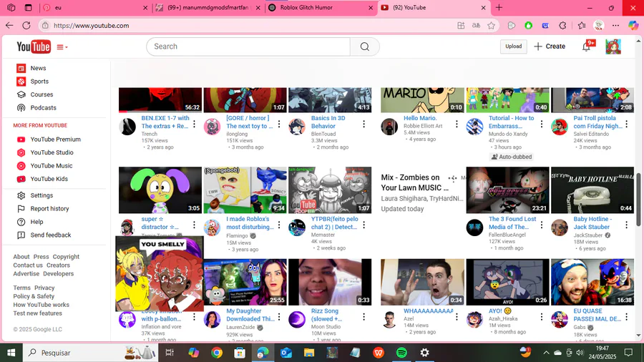Open the YouTube guide menu dropdown
Screen dimensions: 644x362
tap(62, 47)
